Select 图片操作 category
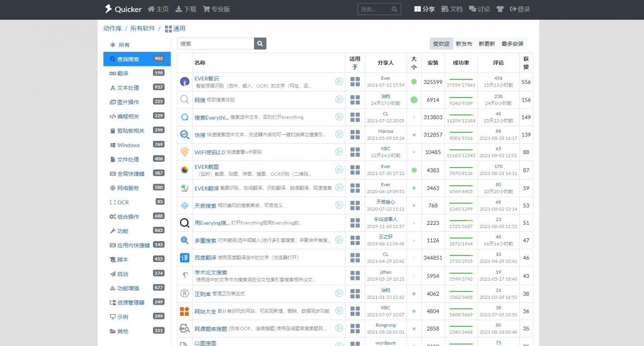The height and width of the screenshot is (346, 644). coord(137,102)
